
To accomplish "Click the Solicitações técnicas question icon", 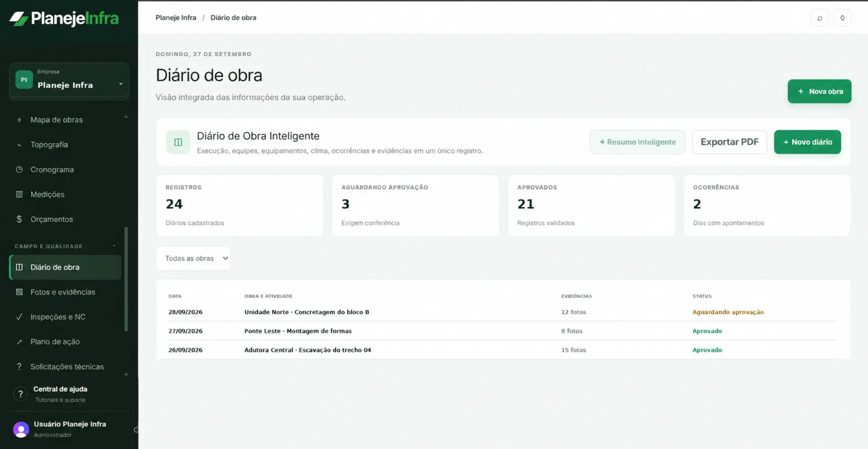I will click(x=19, y=367).
